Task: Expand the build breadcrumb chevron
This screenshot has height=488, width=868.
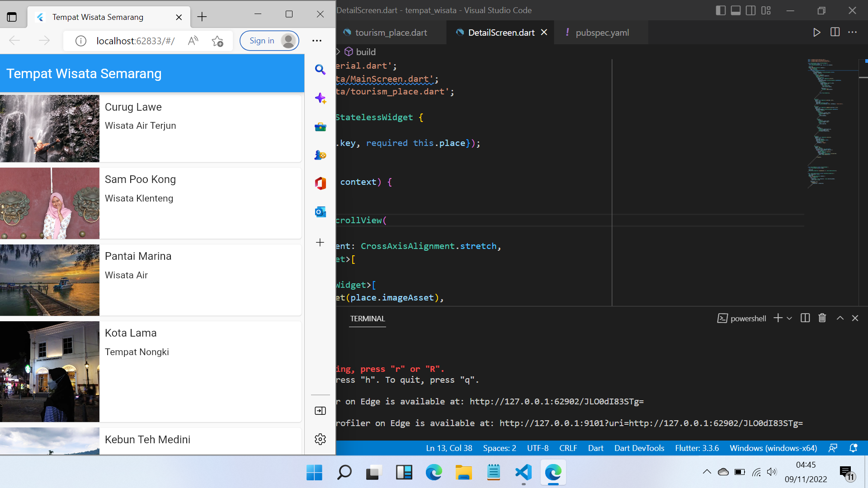Action: click(338, 52)
